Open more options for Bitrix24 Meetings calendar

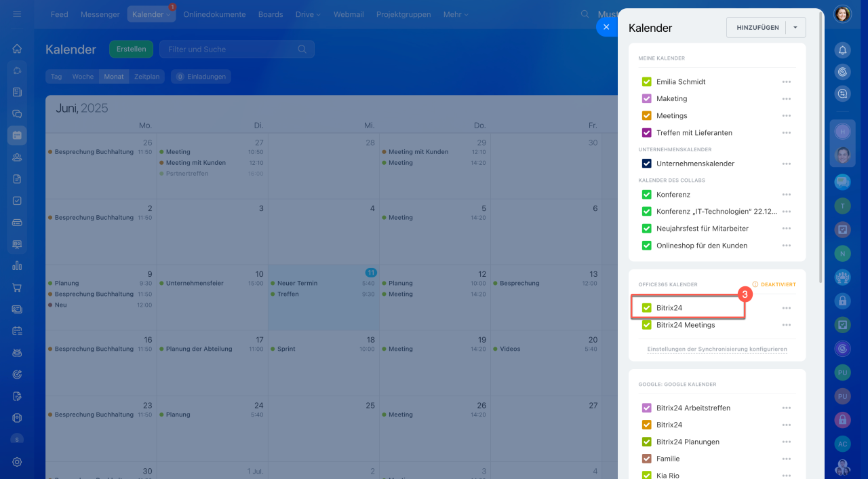pyautogui.click(x=786, y=325)
